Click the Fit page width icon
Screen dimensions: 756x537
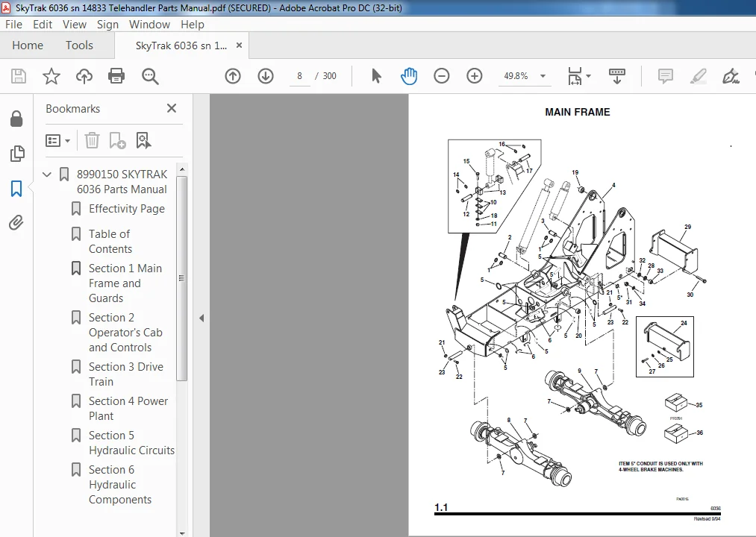click(575, 76)
